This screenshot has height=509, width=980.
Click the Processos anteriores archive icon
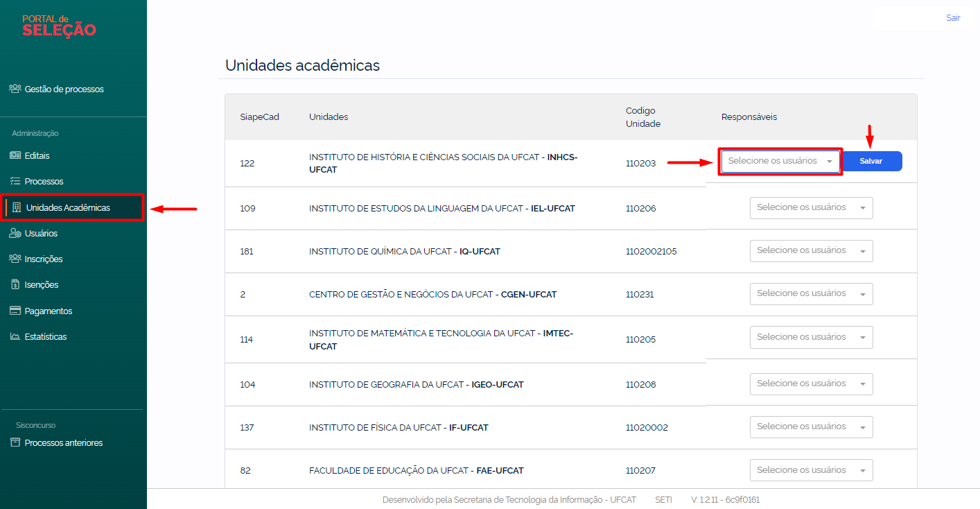[15, 442]
